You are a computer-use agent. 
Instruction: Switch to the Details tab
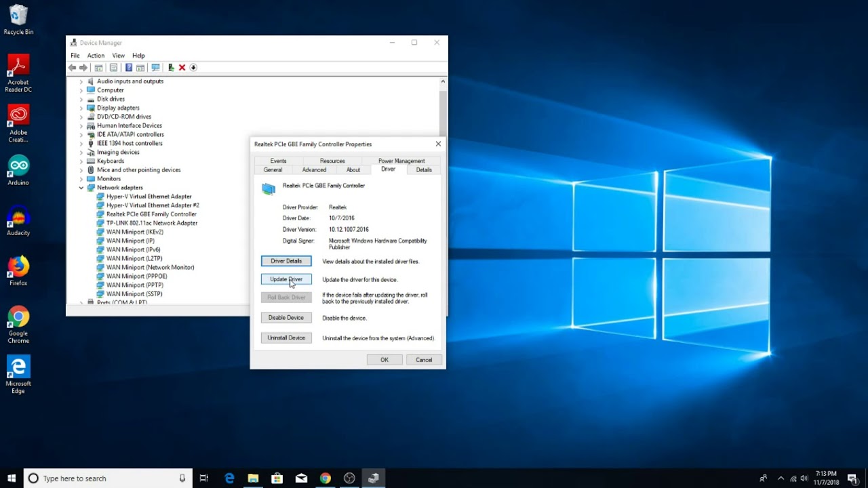[x=424, y=170]
